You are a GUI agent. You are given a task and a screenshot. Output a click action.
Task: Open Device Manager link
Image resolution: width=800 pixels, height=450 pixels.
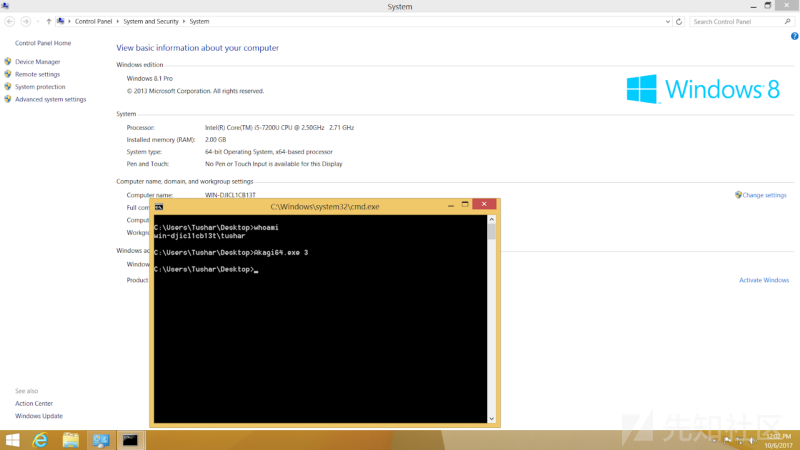[x=37, y=62]
